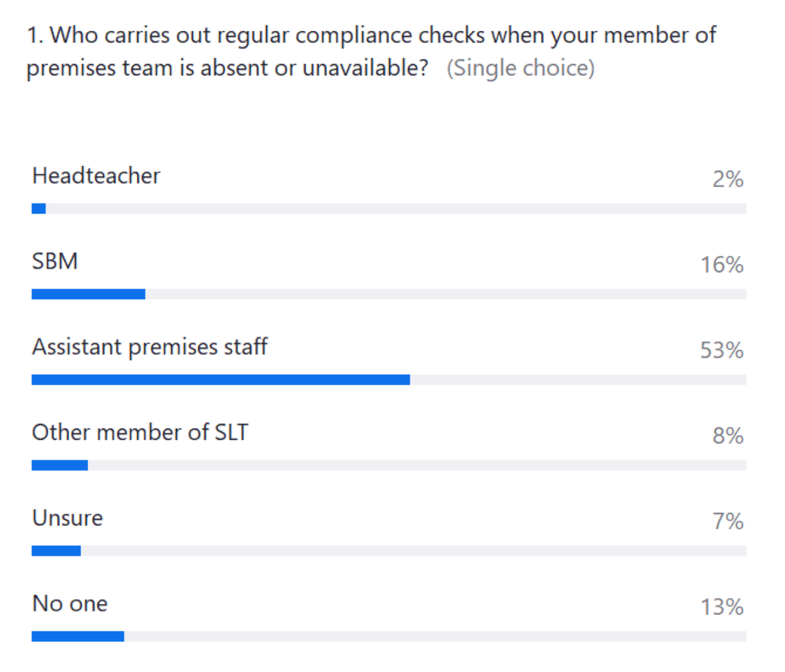Click the 7% Unsure percentage
Viewport: 785px width, 672px height.
point(727,522)
